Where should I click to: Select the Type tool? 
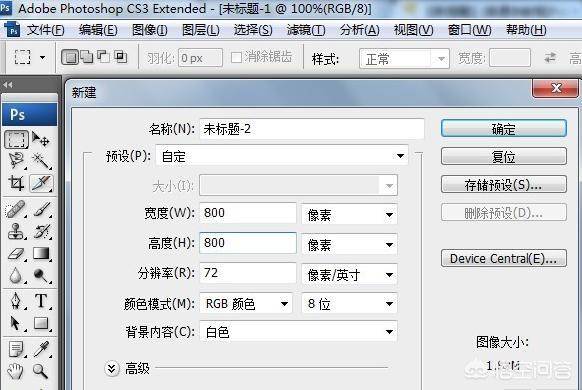41,301
